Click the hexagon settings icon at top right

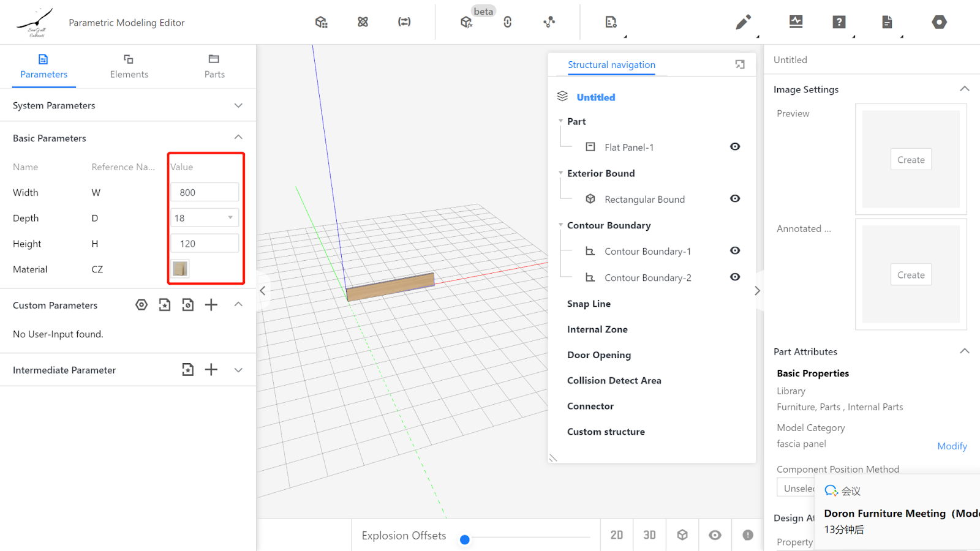939,22
